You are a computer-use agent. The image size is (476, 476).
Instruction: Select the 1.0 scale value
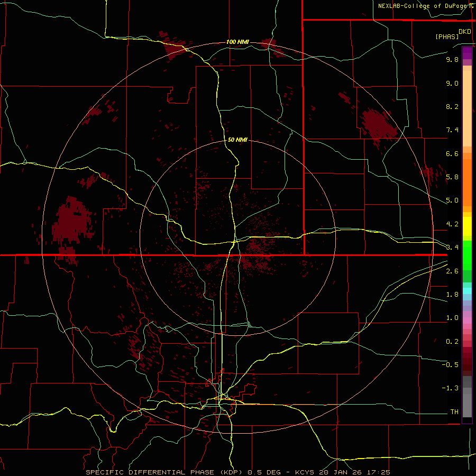pyautogui.click(x=452, y=318)
